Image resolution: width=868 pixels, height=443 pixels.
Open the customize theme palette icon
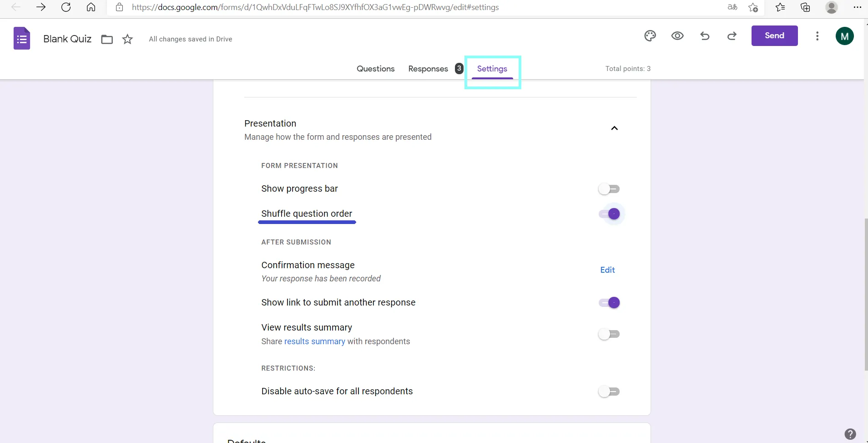tap(650, 36)
